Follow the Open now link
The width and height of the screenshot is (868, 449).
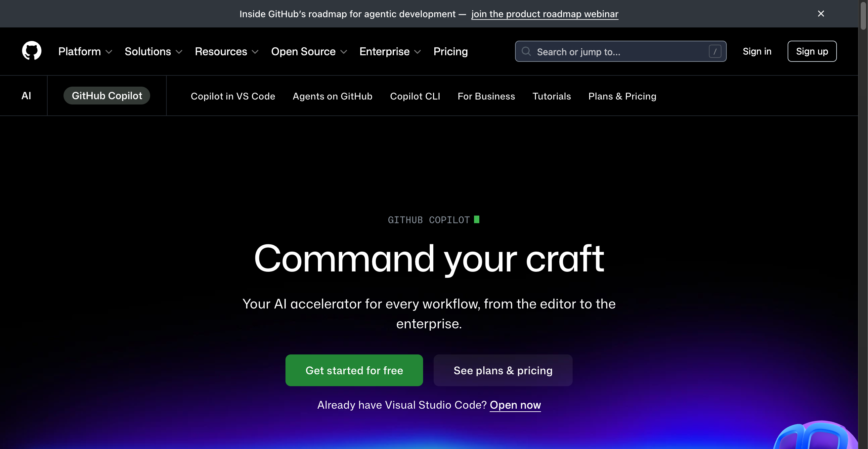[x=515, y=405]
